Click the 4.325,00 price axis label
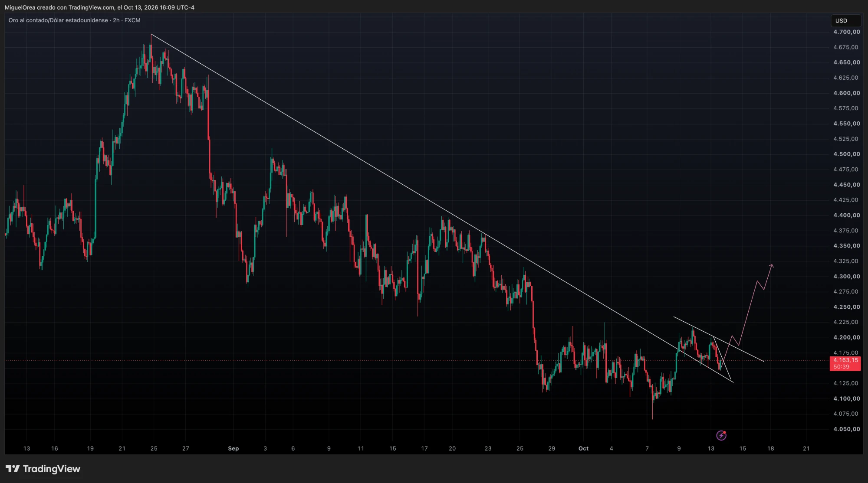 [845, 261]
